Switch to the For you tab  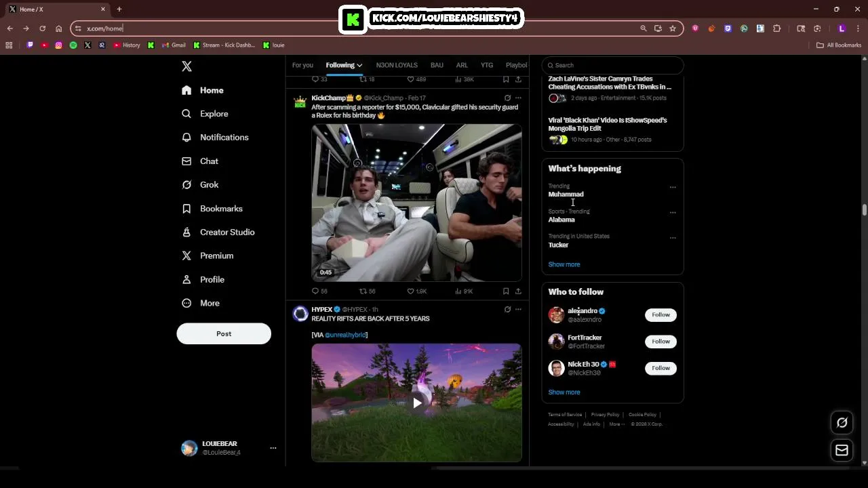tap(302, 65)
